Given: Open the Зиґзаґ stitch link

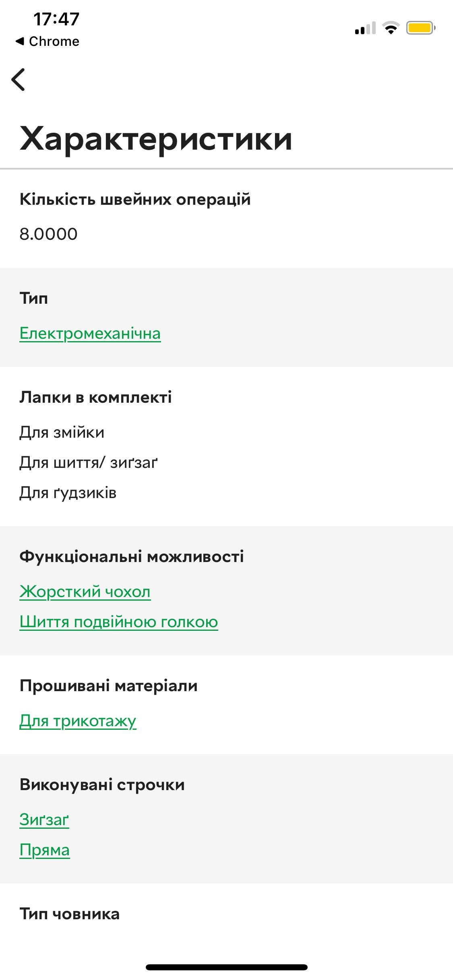Looking at the screenshot, I should click(x=44, y=820).
